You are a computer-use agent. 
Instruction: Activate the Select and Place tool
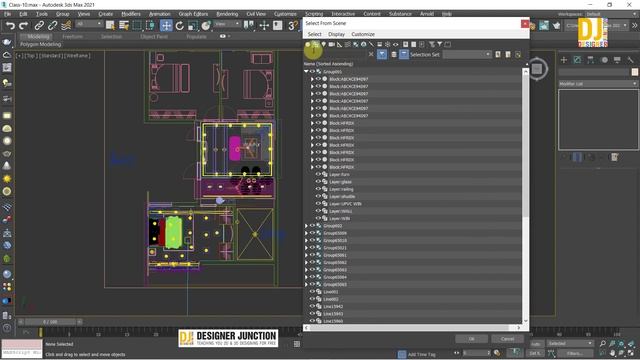pos(206,26)
